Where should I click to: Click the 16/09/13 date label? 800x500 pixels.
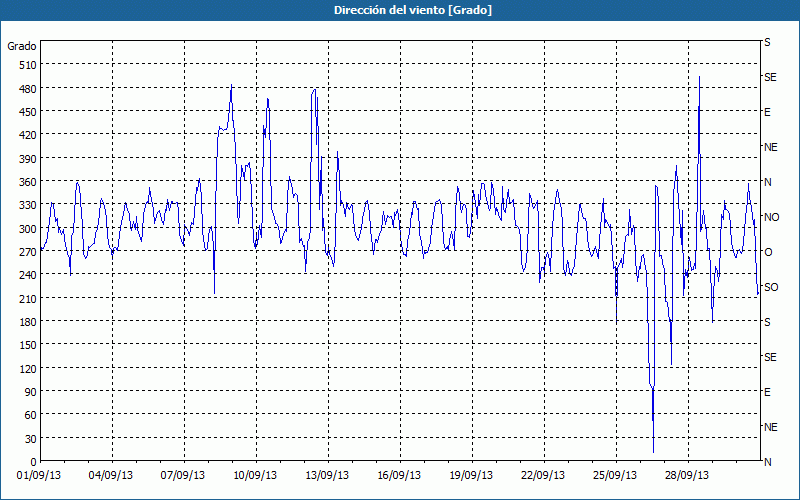point(399,475)
